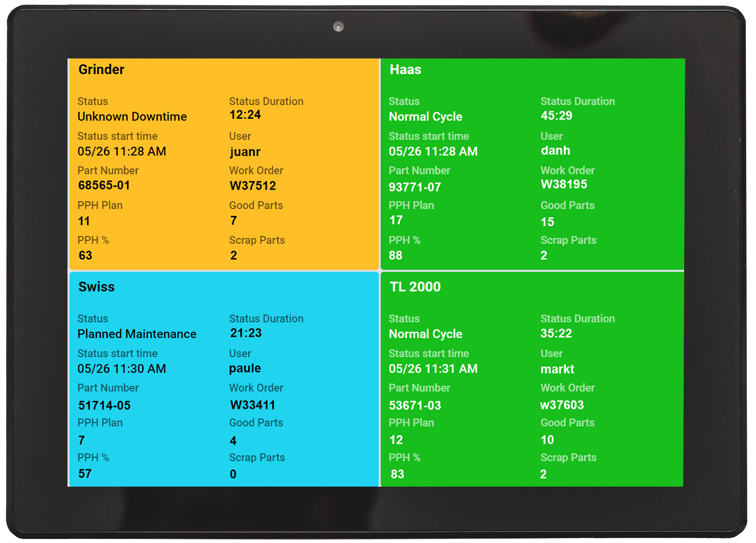The height and width of the screenshot is (543, 756).
Task: Click user markt on TL 2000 card
Action: tap(557, 369)
